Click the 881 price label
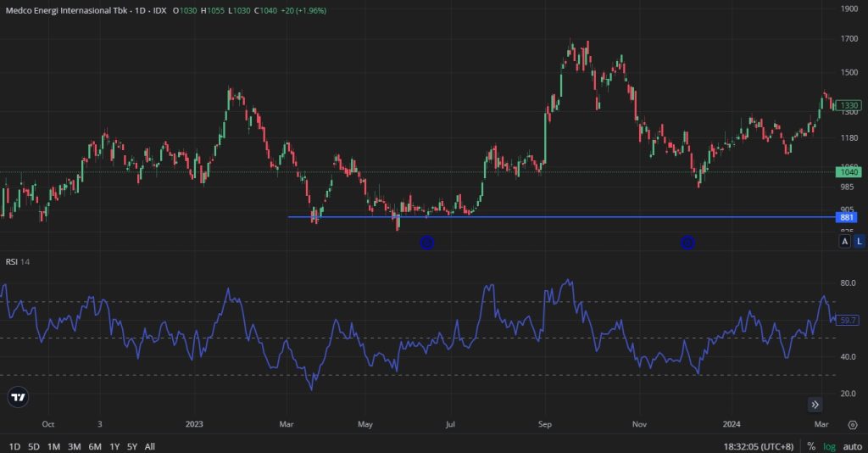Screen dimensions: 868x453 pyautogui.click(x=847, y=218)
